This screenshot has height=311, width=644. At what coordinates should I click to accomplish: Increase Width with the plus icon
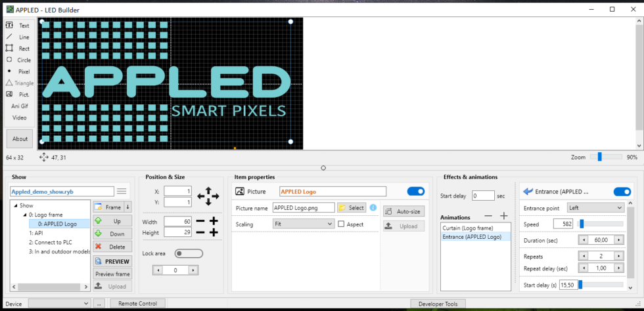tap(214, 222)
